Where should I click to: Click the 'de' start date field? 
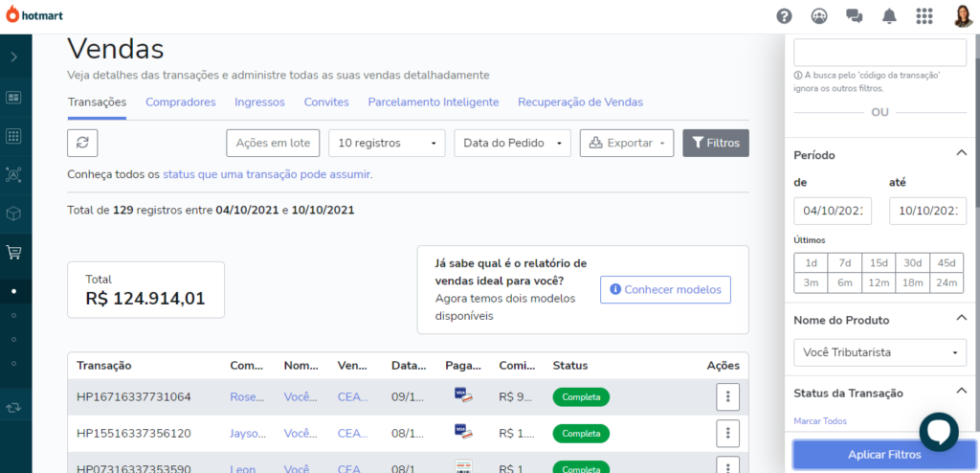pos(833,211)
